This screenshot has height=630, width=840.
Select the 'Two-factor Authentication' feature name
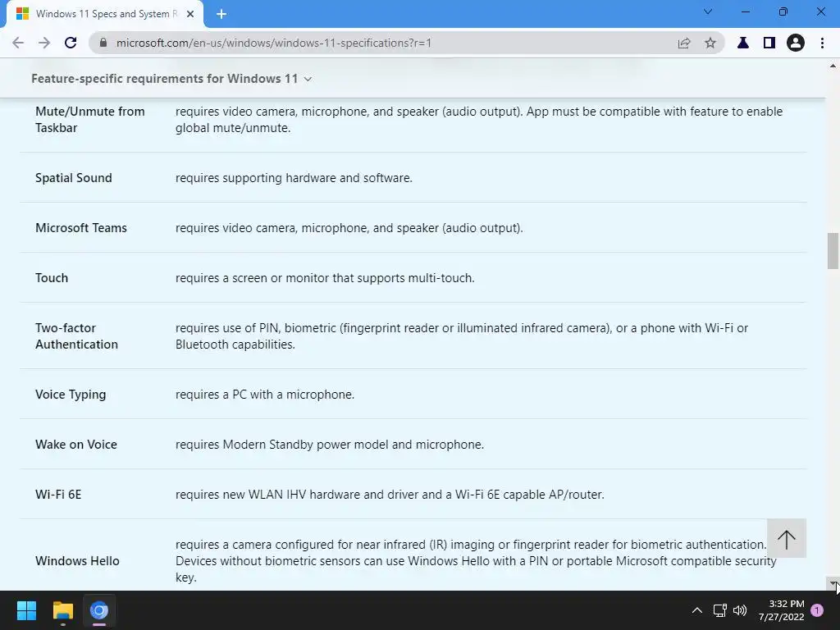pos(76,336)
